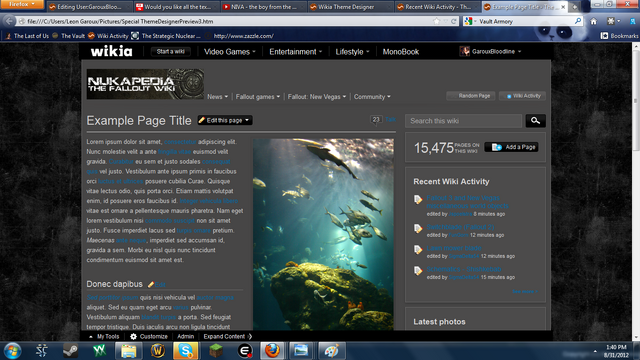Viewport: 640px width, 360px height.
Task: Expand the Lifestyle menu
Action: click(x=352, y=52)
